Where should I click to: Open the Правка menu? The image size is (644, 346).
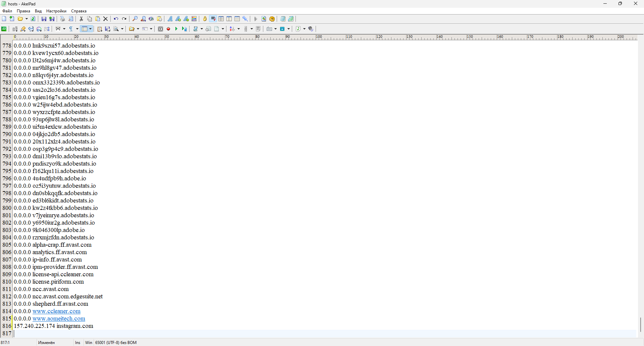[x=23, y=11]
